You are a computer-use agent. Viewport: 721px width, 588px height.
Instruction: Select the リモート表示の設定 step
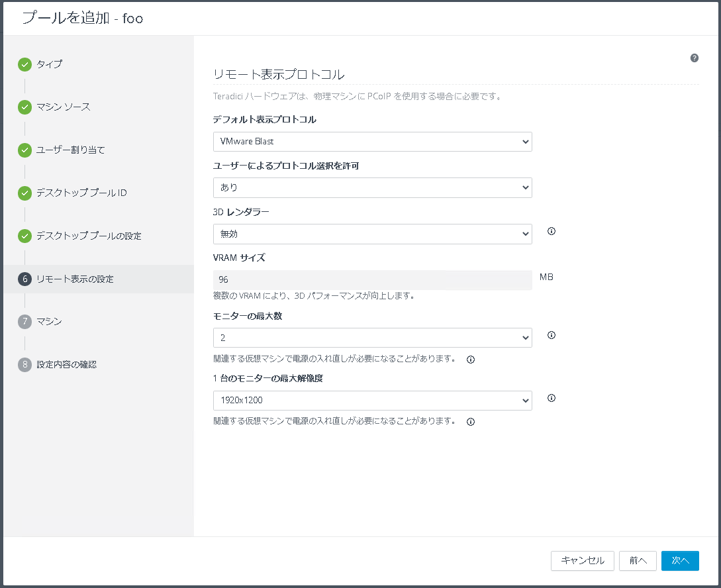click(75, 279)
